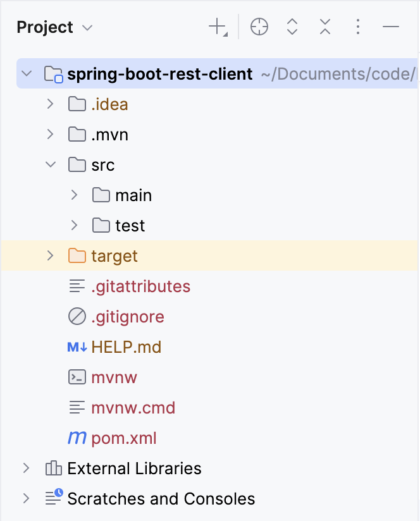Image resolution: width=420 pixels, height=521 pixels.
Task: Select the target folder
Action: point(114,256)
